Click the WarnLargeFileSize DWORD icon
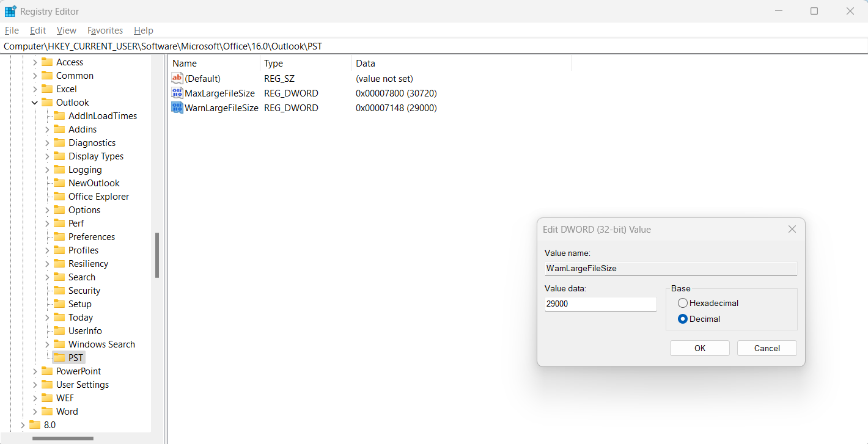 [177, 107]
